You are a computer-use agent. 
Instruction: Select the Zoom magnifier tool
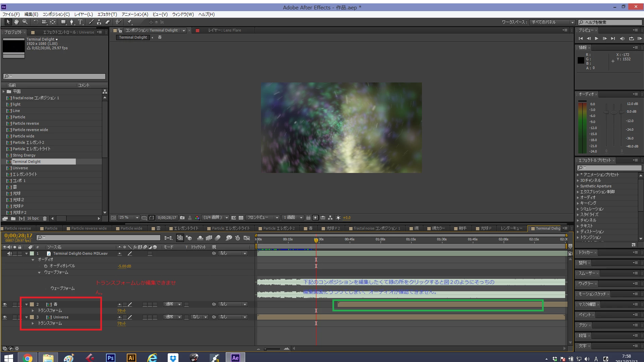tap(25, 22)
